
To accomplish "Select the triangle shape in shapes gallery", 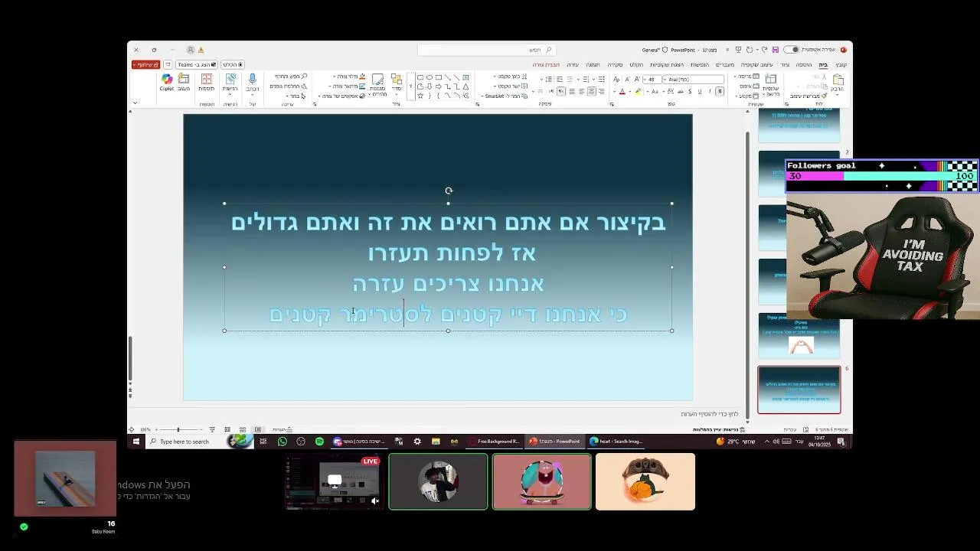I will click(x=465, y=86).
